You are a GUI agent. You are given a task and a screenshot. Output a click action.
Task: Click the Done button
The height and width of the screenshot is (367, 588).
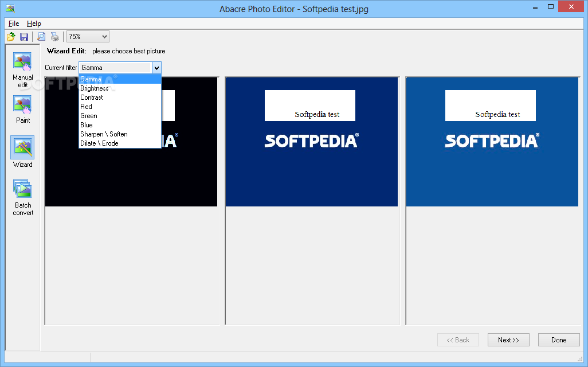coord(559,340)
